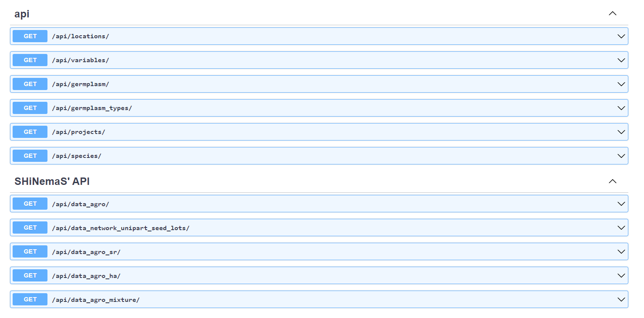Collapse the api section with its chevron
Screen dimensions: 644x318
[x=613, y=13]
